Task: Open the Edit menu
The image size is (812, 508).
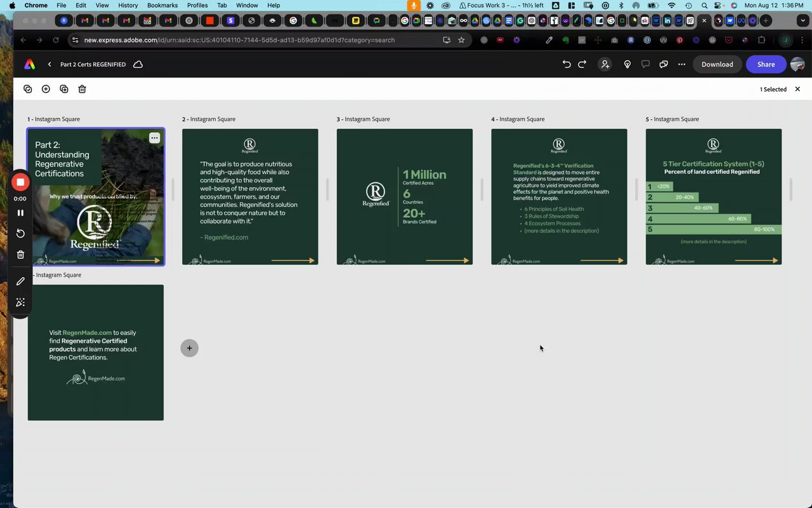Action: pyautogui.click(x=81, y=5)
